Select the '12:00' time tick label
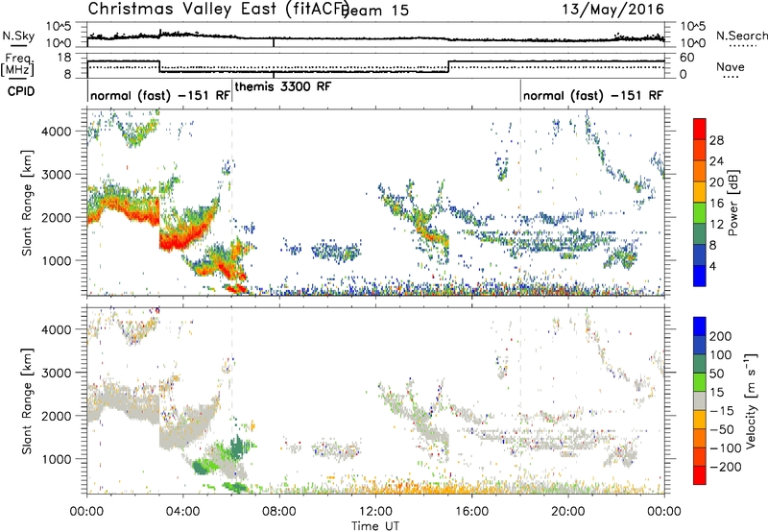 375,512
